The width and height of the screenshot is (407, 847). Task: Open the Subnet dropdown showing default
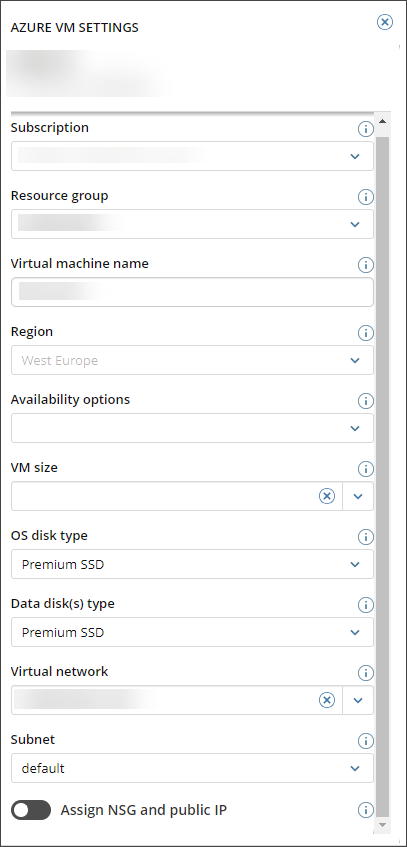click(192, 768)
